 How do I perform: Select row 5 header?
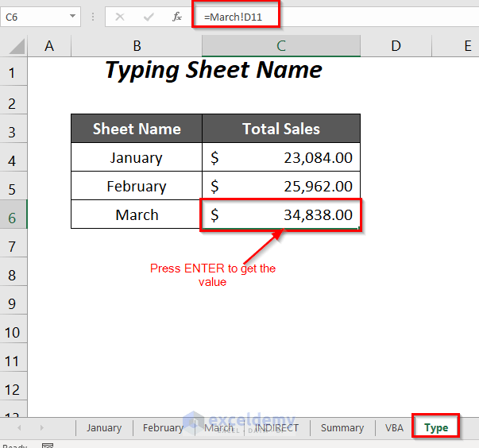12,186
